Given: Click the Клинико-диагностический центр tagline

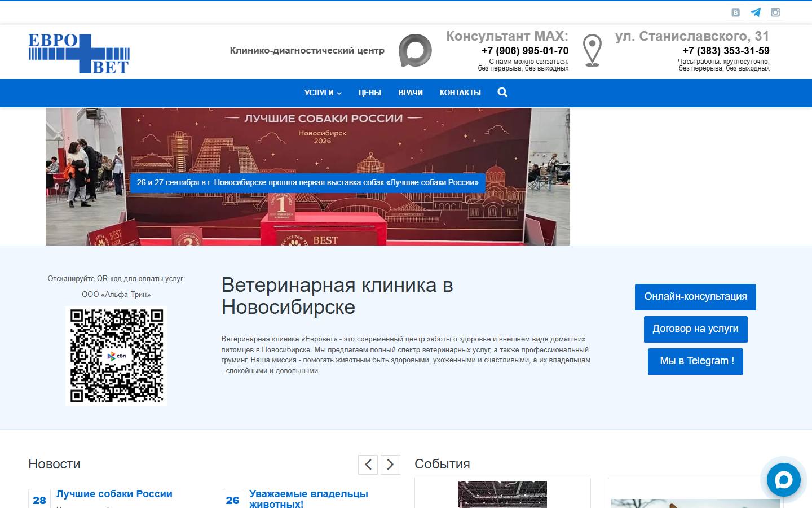Looking at the screenshot, I should (307, 51).
